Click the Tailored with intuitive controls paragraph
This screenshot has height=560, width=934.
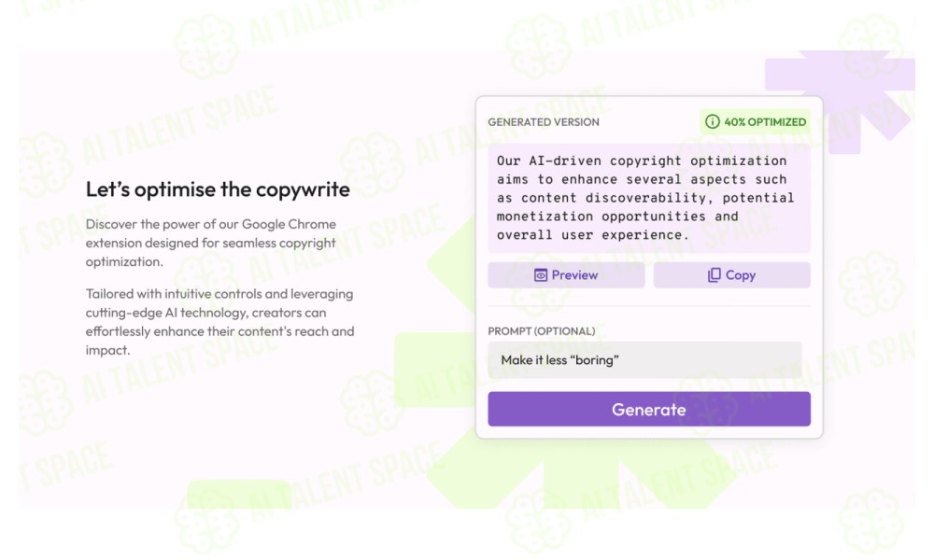point(219,322)
